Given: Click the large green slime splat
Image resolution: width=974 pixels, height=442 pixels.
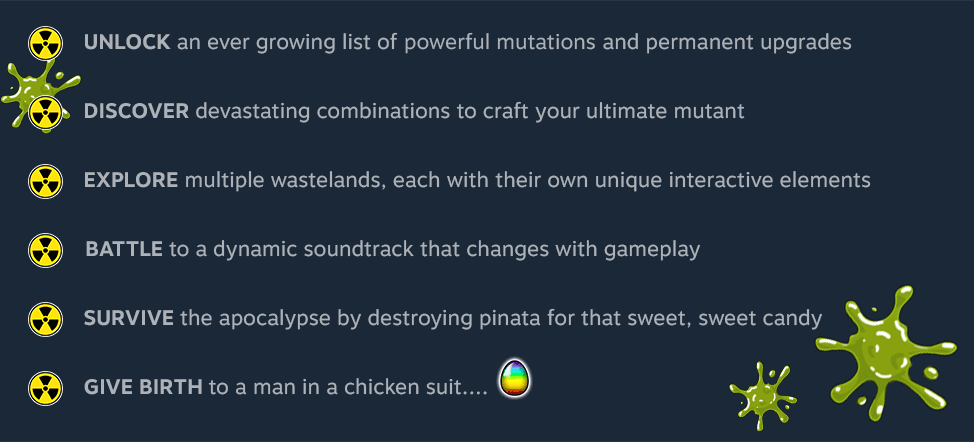Looking at the screenshot, I should [x=880, y=346].
